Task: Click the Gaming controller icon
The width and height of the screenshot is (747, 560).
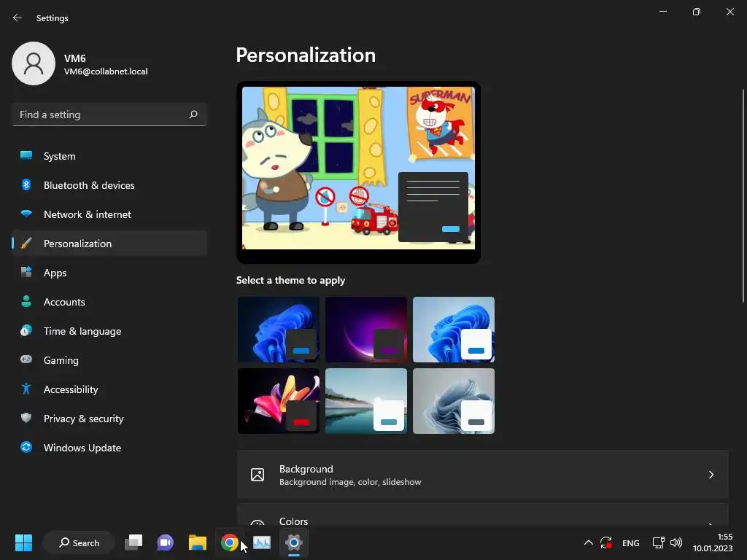Action: pos(26,359)
